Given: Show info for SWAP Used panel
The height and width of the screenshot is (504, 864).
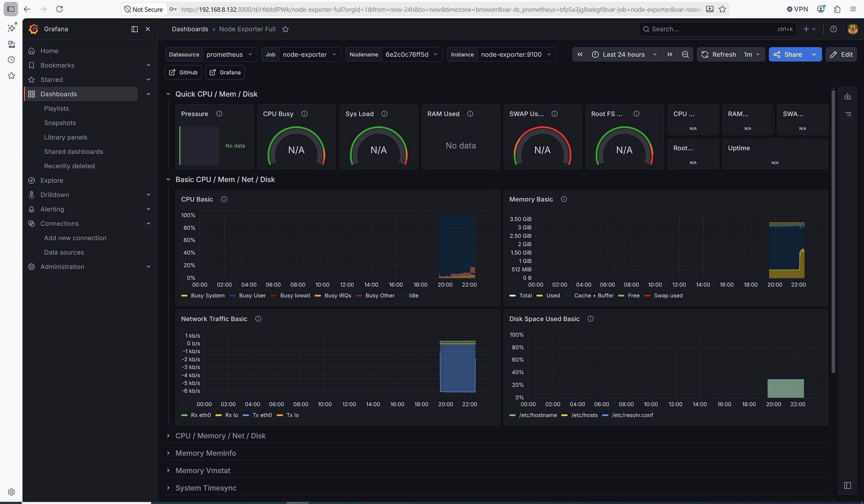Looking at the screenshot, I should [x=554, y=114].
